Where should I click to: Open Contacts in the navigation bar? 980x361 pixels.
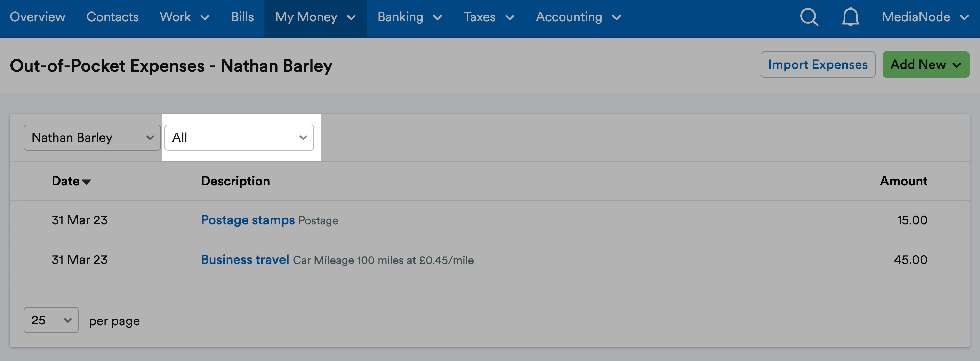point(112,17)
